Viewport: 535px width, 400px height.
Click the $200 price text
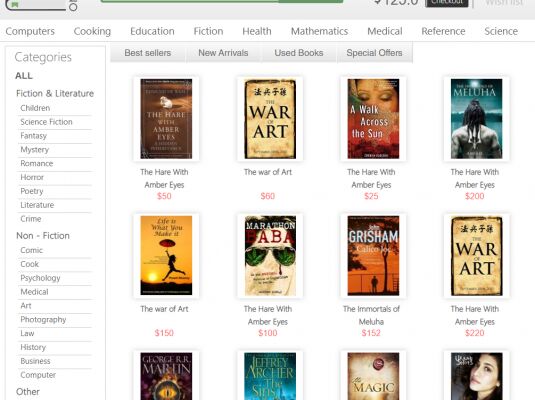point(475,196)
